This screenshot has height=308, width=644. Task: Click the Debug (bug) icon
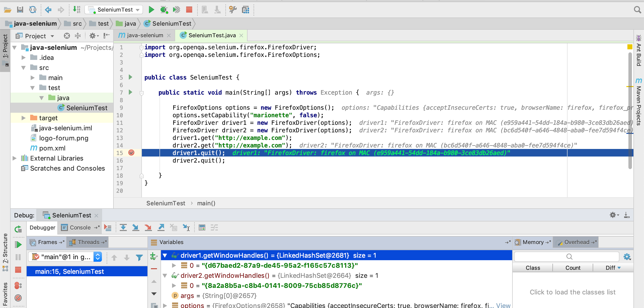(164, 9)
